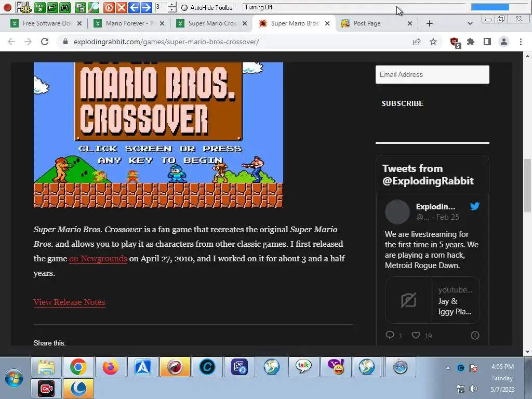Reload the current page
This screenshot has width=532, height=399.
45,42
